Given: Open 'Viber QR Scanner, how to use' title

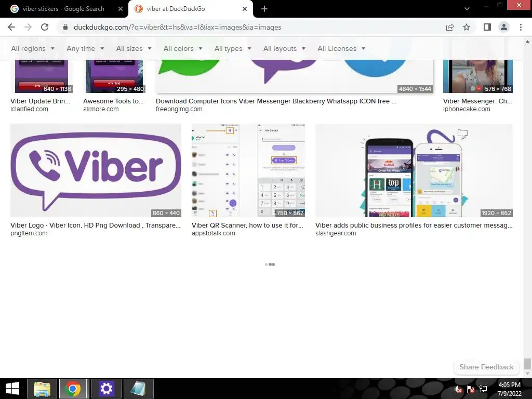Looking at the screenshot, I should (x=247, y=225).
